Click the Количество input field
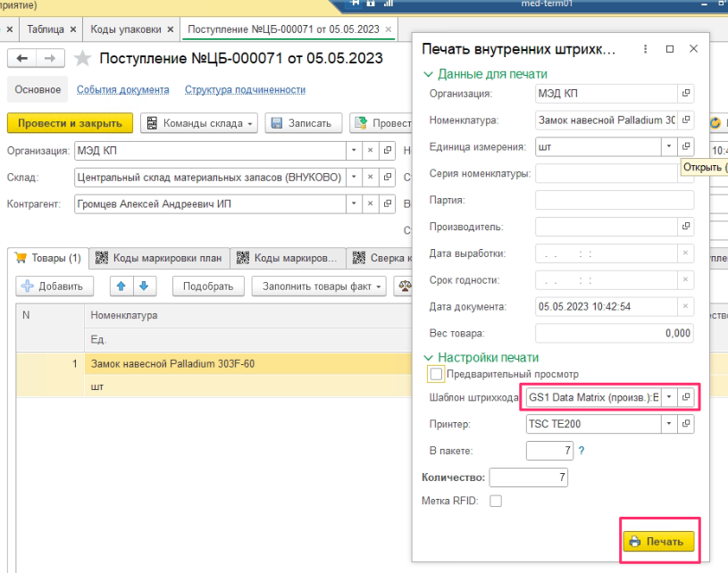Viewport: 728px width, 573px height. point(528,477)
